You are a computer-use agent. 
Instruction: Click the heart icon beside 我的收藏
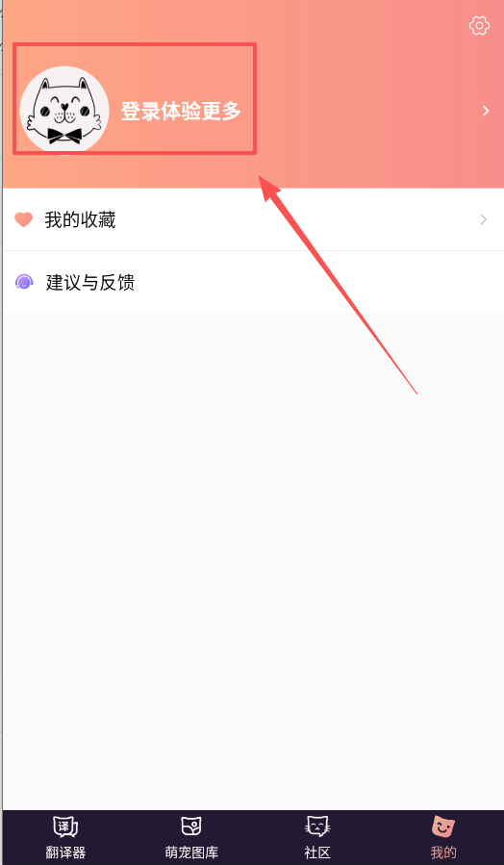pos(24,220)
